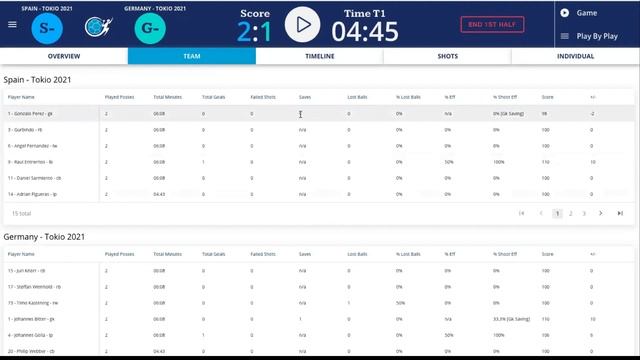The width and height of the screenshot is (640, 360).
Task: Sort Spain table by Played Posses column
Action: (120, 97)
